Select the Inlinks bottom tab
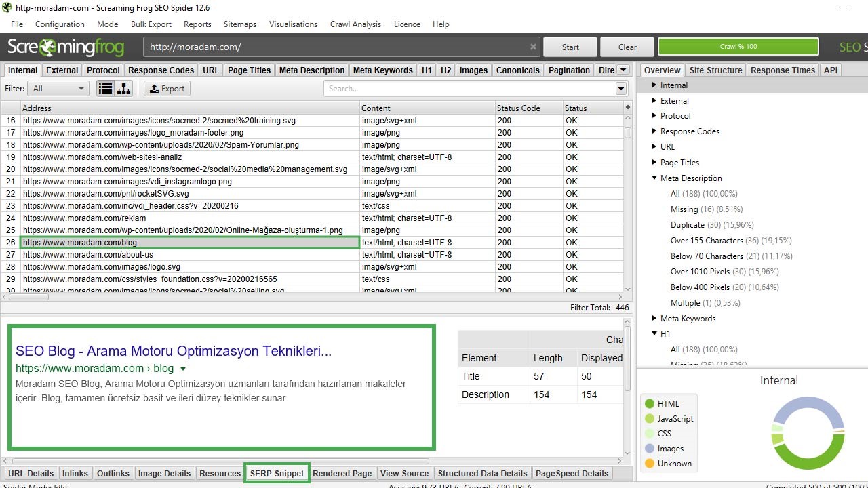The image size is (868, 488). click(75, 473)
